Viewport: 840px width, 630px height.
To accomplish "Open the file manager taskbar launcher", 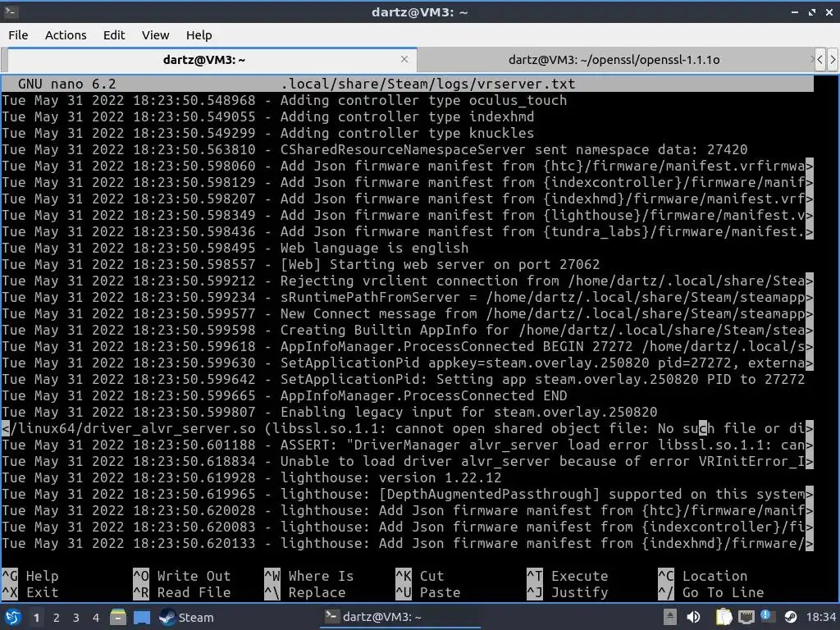I will tap(118, 617).
